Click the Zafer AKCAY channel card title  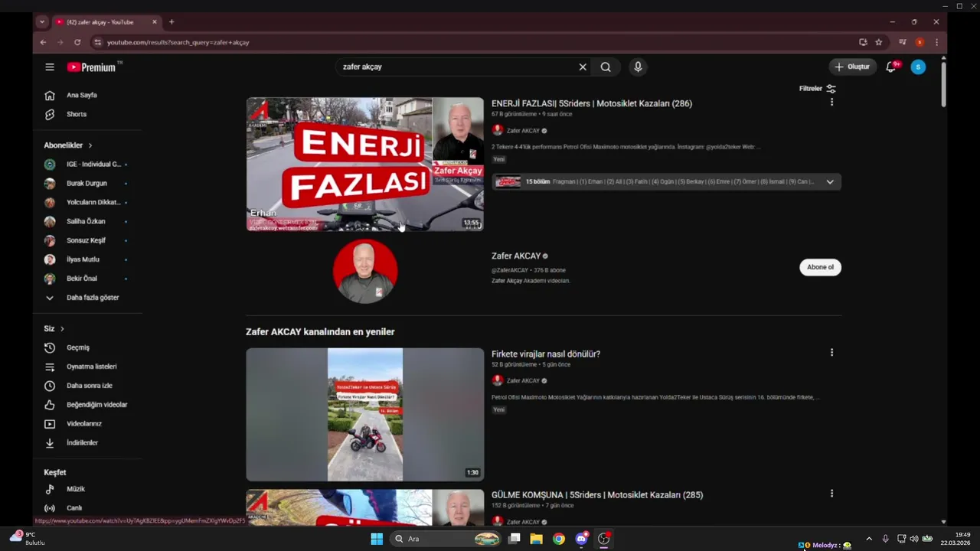516,256
